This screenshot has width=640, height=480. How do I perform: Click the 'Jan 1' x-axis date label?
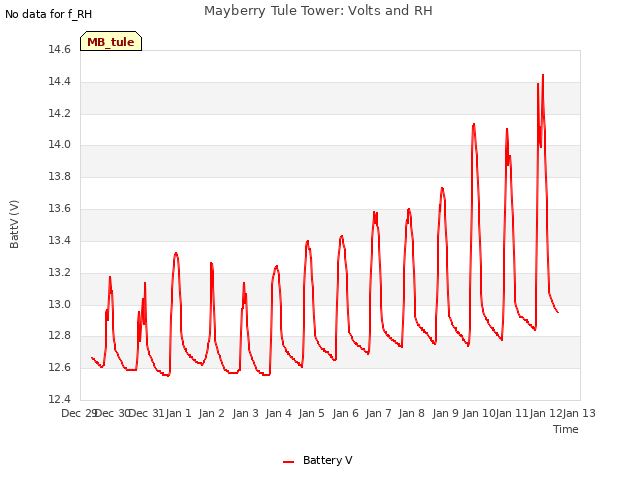tap(178, 413)
